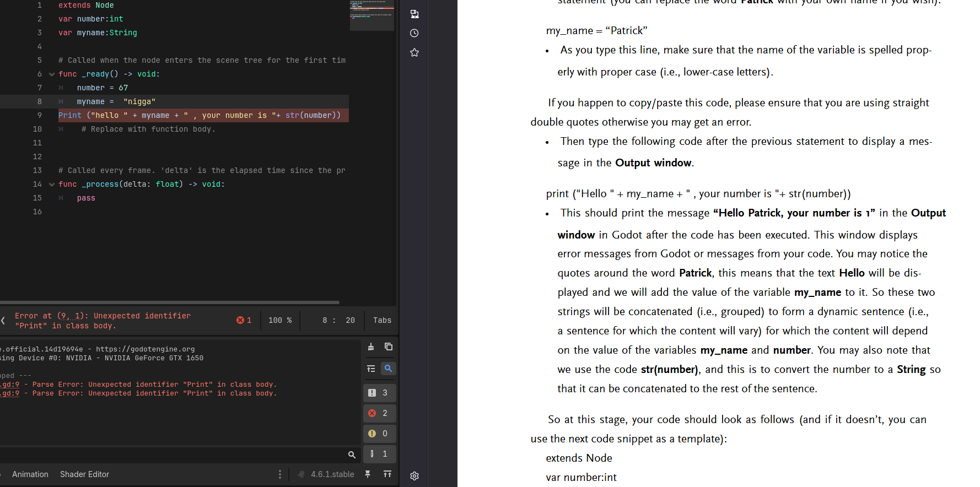Viewport: 980px width, 487px height.
Task: Open the bottom panel three-dots menu
Action: 280,474
